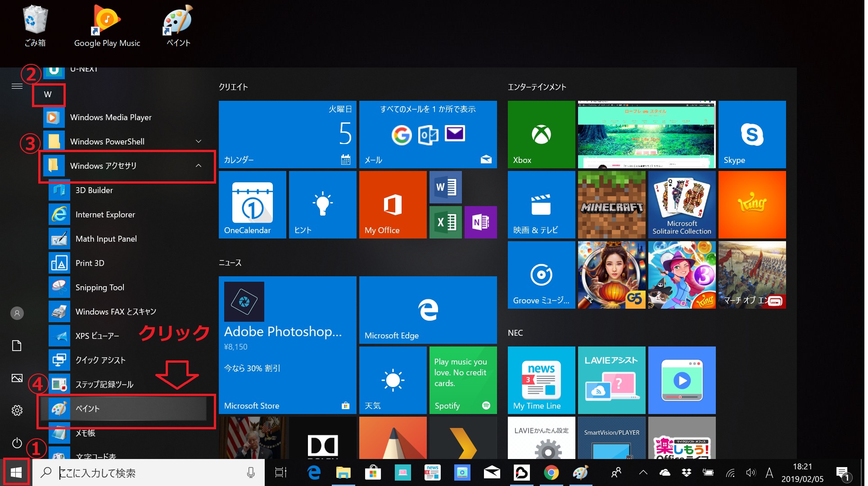Viewport: 868px width, 486px height.
Task: Click the microphone in search box
Action: 251,472
